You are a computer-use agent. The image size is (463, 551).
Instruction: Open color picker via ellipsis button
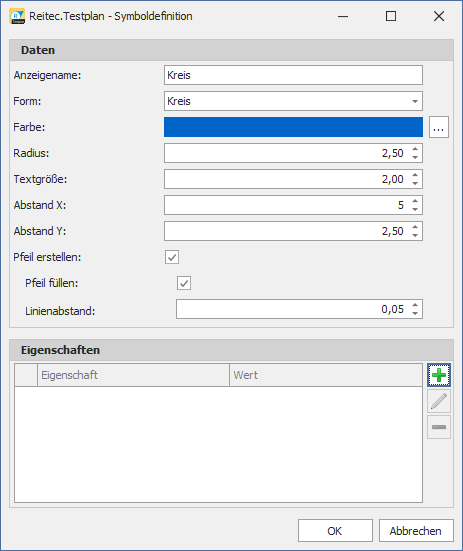pyautogui.click(x=439, y=127)
